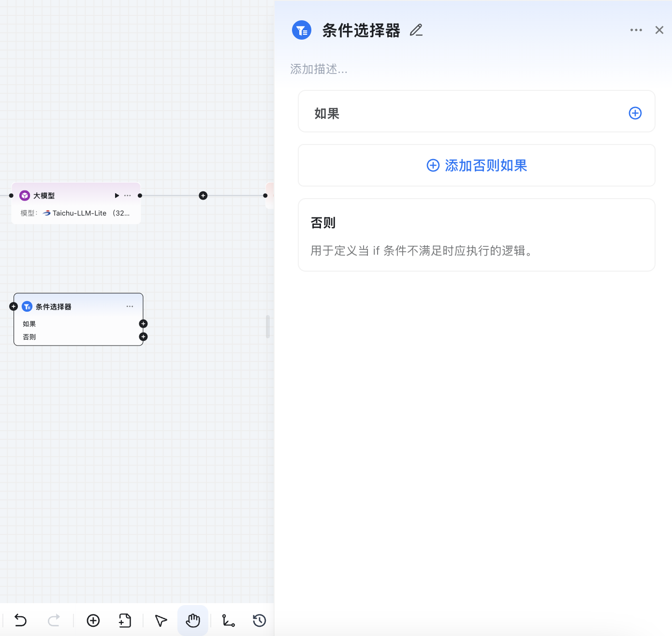Click the 添加否则如果 button
Viewport: 672px width, 636px height.
coord(476,165)
